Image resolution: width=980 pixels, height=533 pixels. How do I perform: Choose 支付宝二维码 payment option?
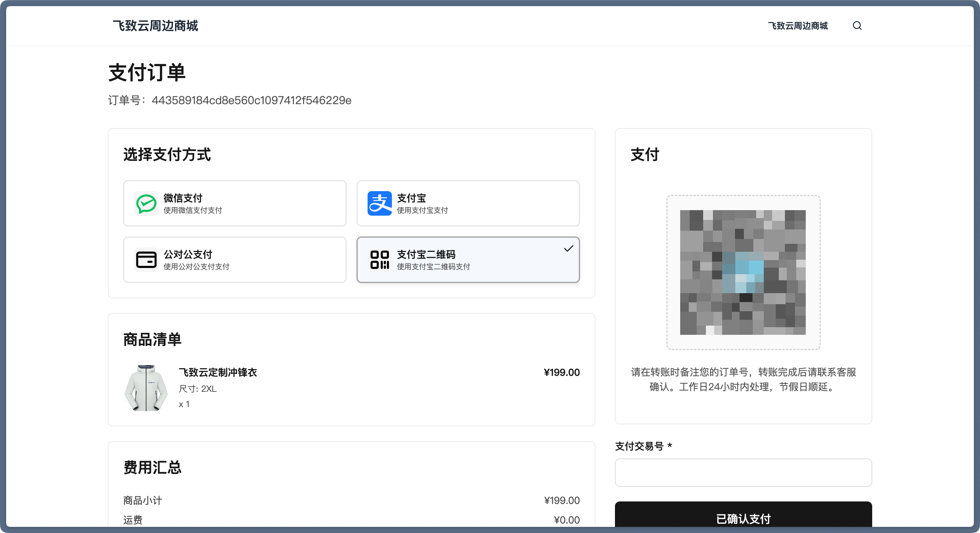point(468,260)
